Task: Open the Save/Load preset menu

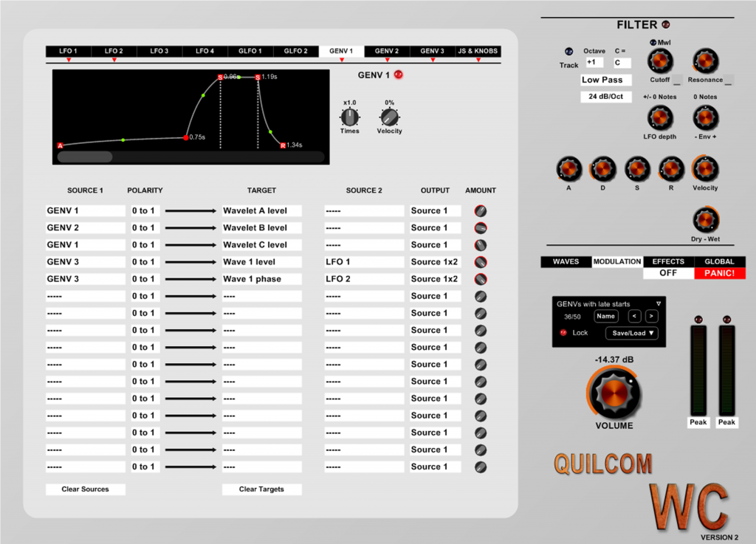Action: 630,333
